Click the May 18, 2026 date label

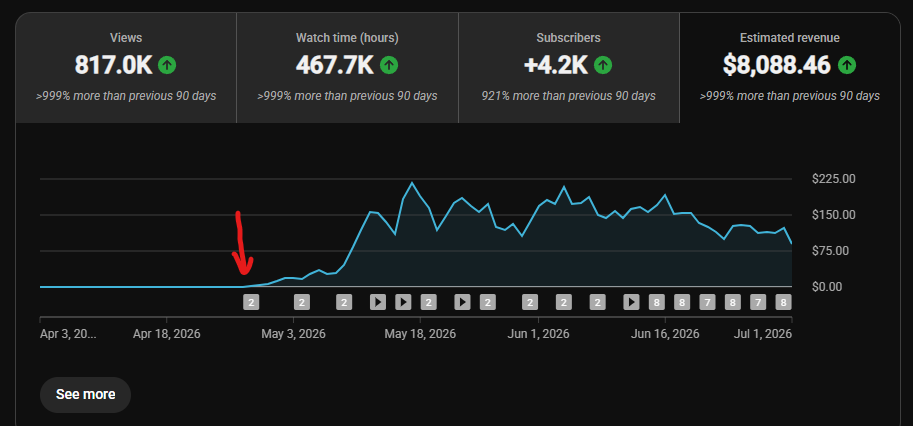[x=420, y=334]
